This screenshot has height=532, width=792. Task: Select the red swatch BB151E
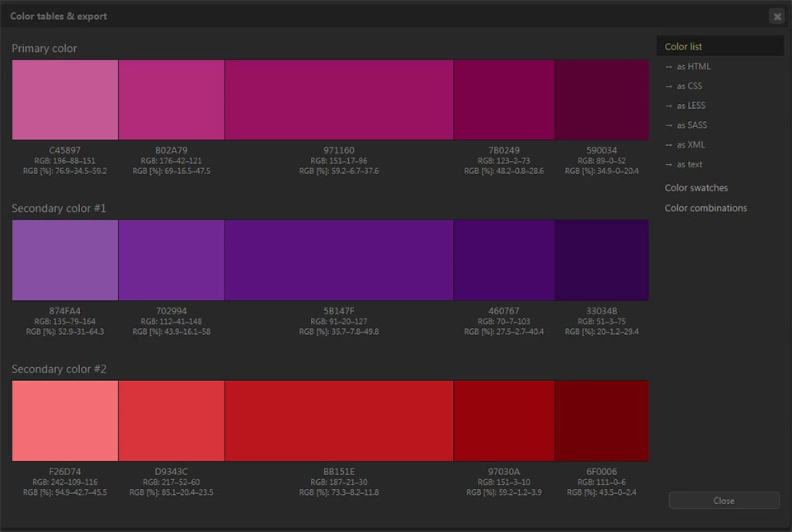[338, 421]
